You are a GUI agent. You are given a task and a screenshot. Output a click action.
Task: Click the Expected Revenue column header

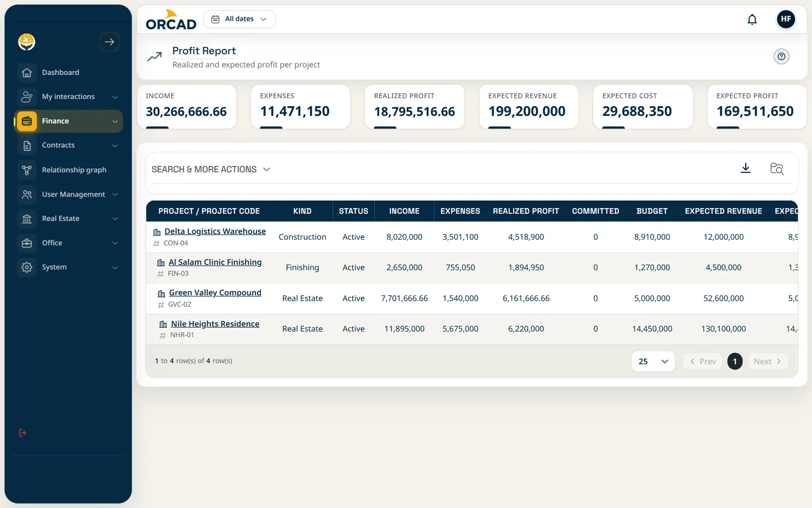(x=723, y=211)
